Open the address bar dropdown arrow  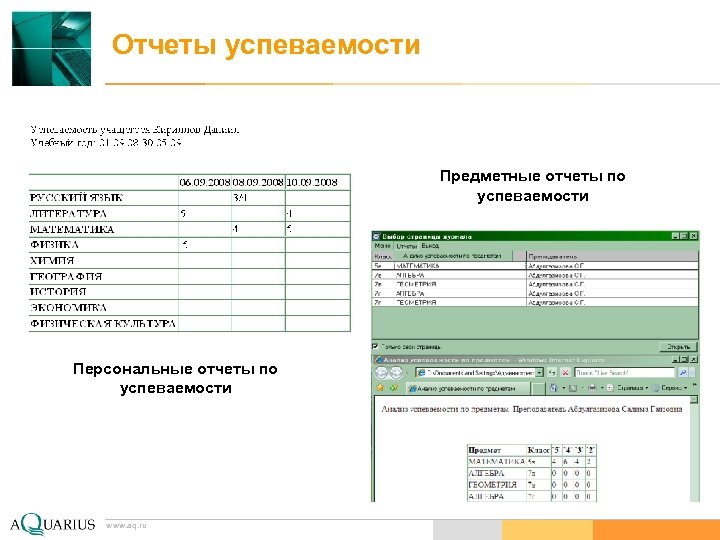[540, 373]
